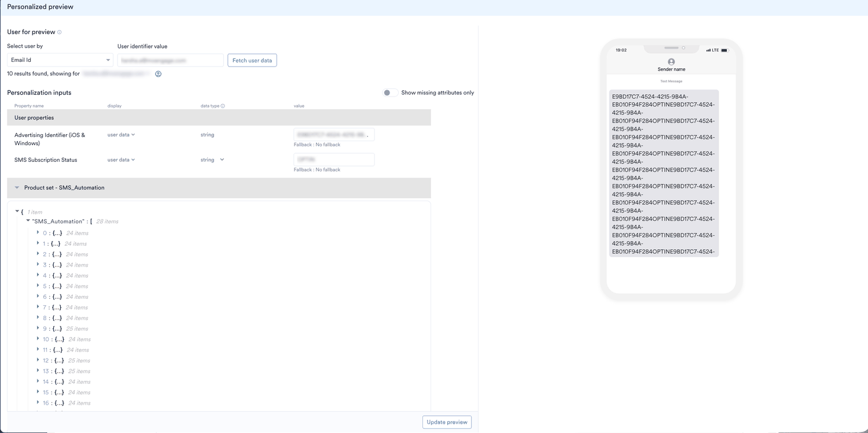Expand item 5 in SMS_Automation array
The height and width of the screenshot is (433, 868).
(38, 286)
